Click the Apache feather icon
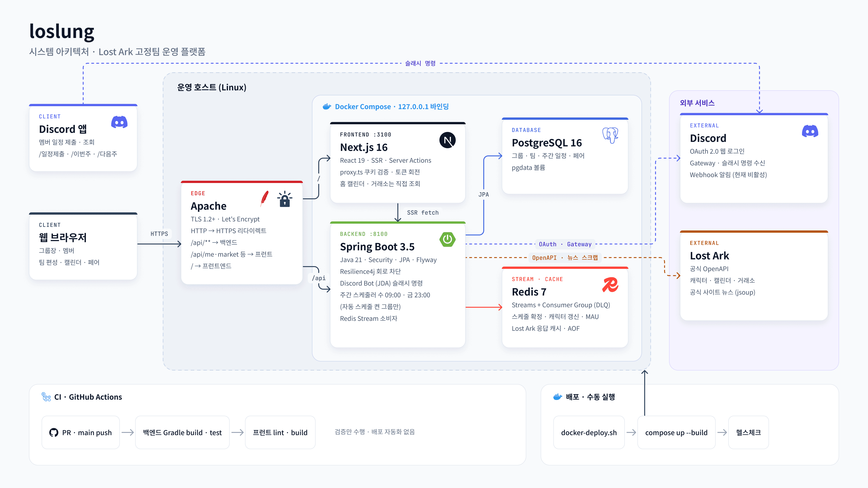 tap(265, 198)
